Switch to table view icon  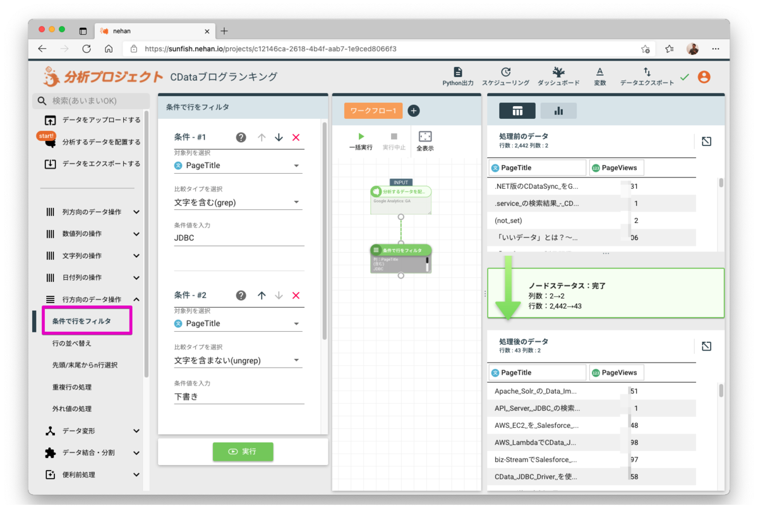[517, 111]
